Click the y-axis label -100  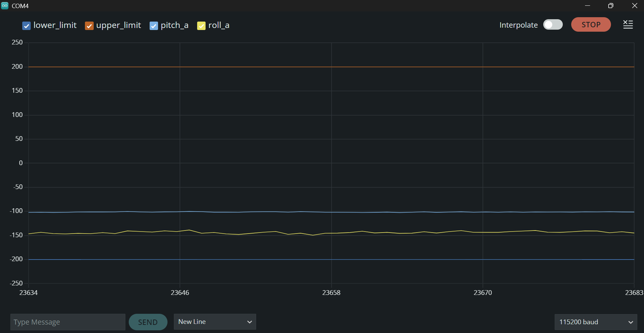(16, 211)
